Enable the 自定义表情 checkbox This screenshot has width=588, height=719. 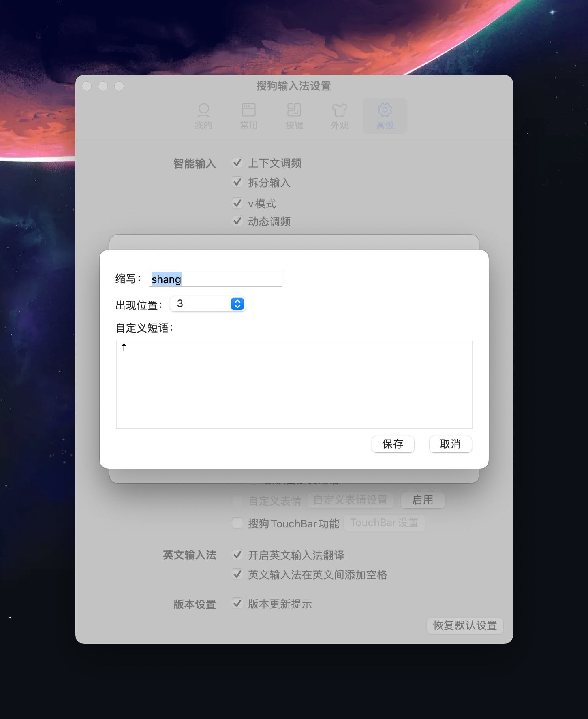(x=237, y=501)
